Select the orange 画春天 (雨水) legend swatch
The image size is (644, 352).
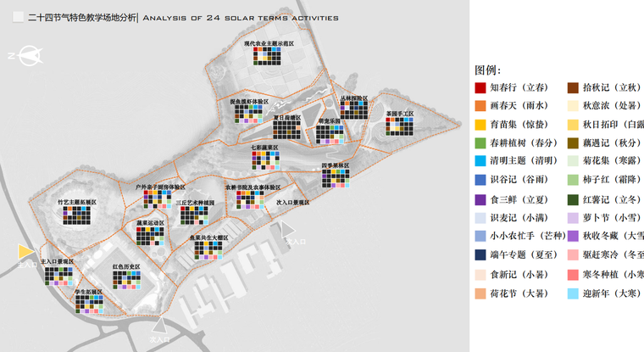(x=481, y=106)
